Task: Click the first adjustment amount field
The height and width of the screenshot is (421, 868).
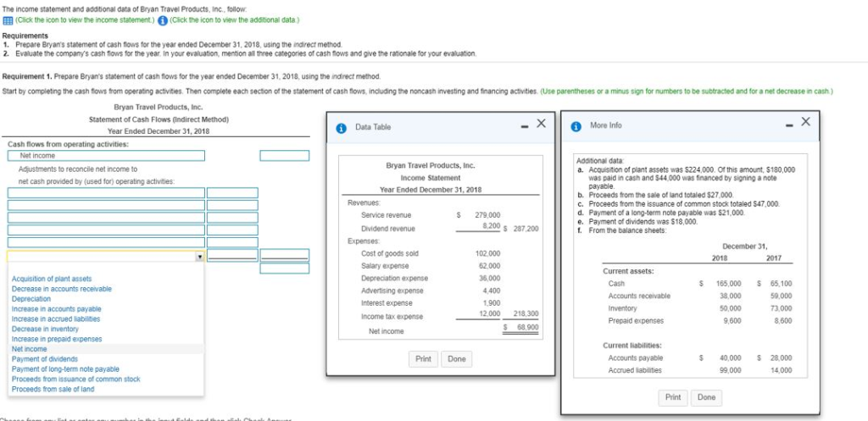Action: click(232, 193)
